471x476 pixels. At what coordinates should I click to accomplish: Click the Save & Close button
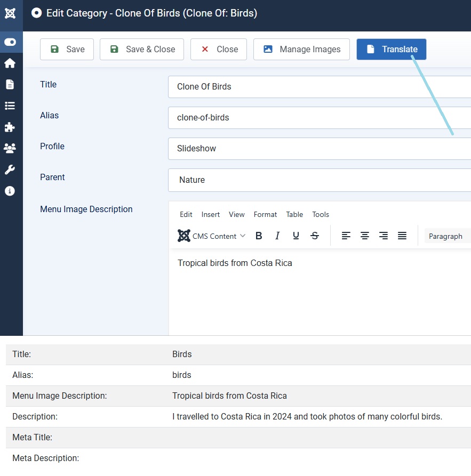pos(142,49)
